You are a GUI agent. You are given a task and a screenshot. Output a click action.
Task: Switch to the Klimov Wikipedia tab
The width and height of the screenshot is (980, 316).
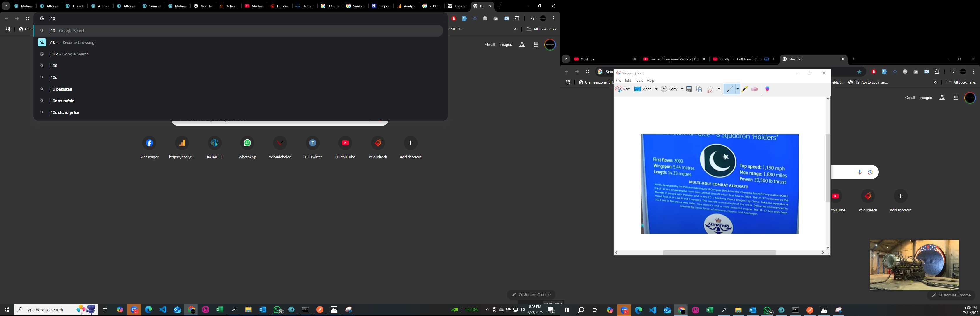(456, 6)
